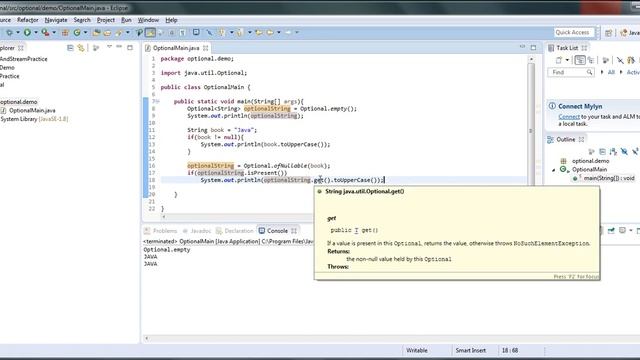Open the Window menu

148,20
